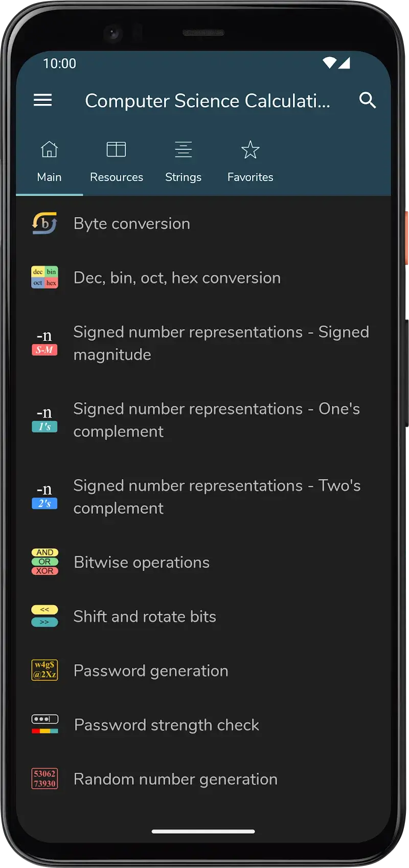Image resolution: width=409 pixels, height=868 pixels.
Task: Open the Random number generation entry
Action: (x=175, y=778)
